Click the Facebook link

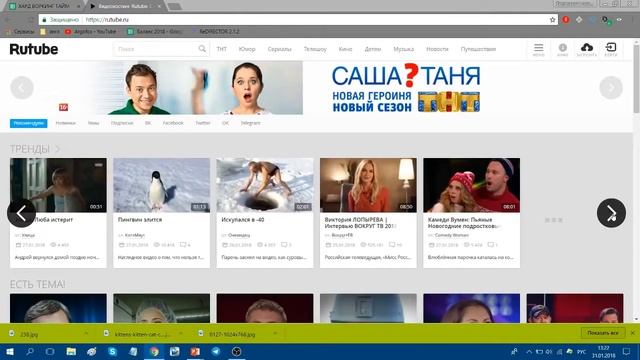coord(173,123)
